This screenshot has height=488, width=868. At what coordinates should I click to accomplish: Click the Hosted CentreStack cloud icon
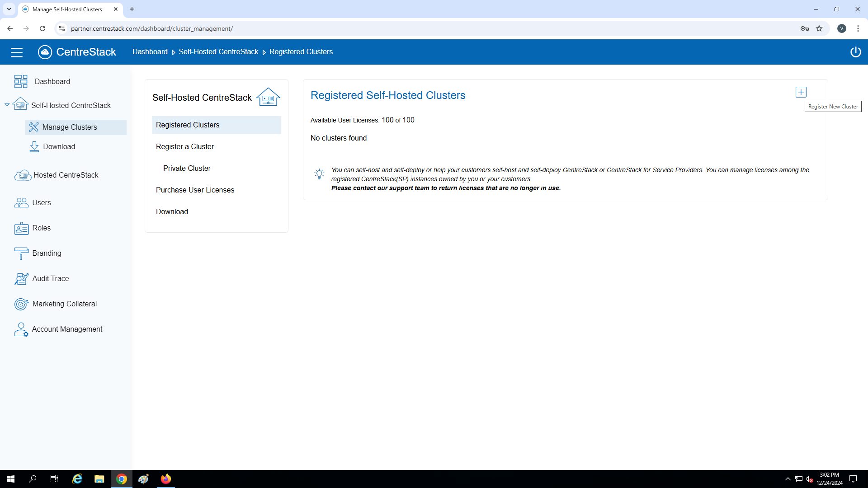23,175
